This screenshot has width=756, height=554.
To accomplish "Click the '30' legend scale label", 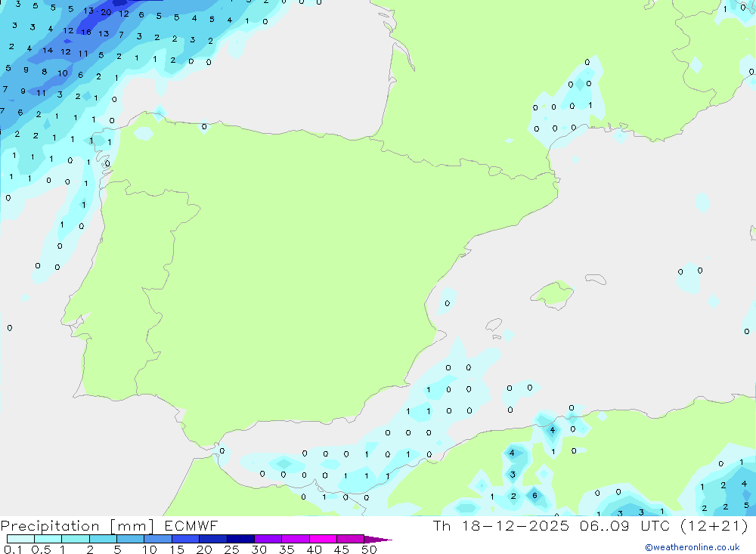I will click(259, 549).
